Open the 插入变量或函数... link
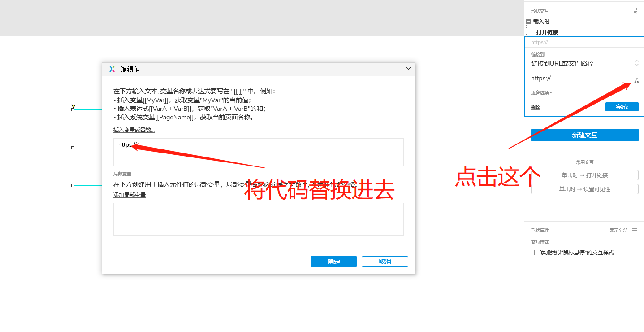The image size is (644, 332). [x=134, y=130]
